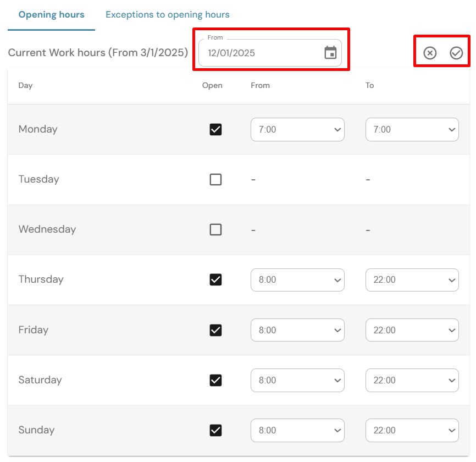Open Monday's To time dropdown

pyautogui.click(x=412, y=129)
